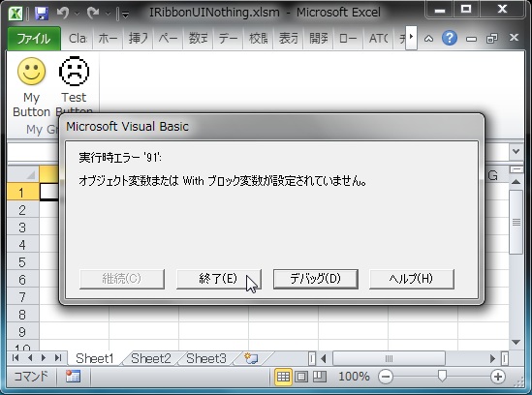Switch to the Cla ribbon tab
Viewport: 532px width, 395px height.
tap(78, 39)
